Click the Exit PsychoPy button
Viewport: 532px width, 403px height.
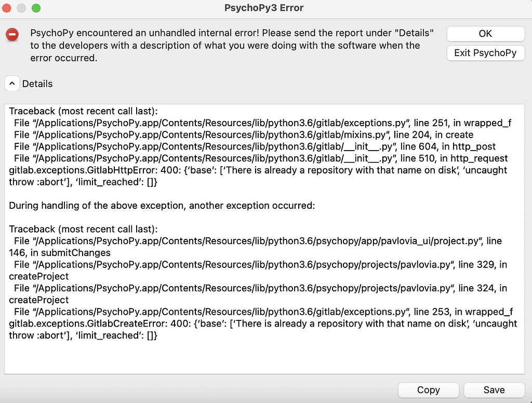[x=485, y=53]
